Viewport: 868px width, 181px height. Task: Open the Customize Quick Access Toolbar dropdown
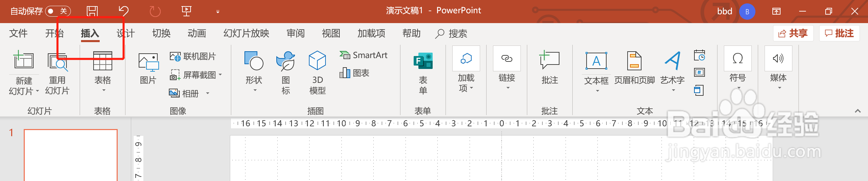(x=218, y=12)
